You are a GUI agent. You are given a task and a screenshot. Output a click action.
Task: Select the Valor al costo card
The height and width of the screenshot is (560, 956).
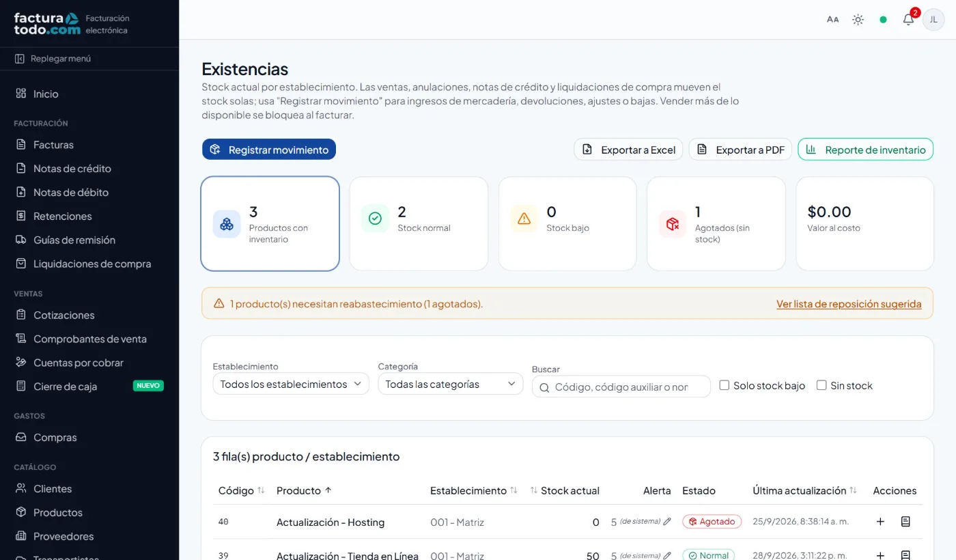pos(864,224)
